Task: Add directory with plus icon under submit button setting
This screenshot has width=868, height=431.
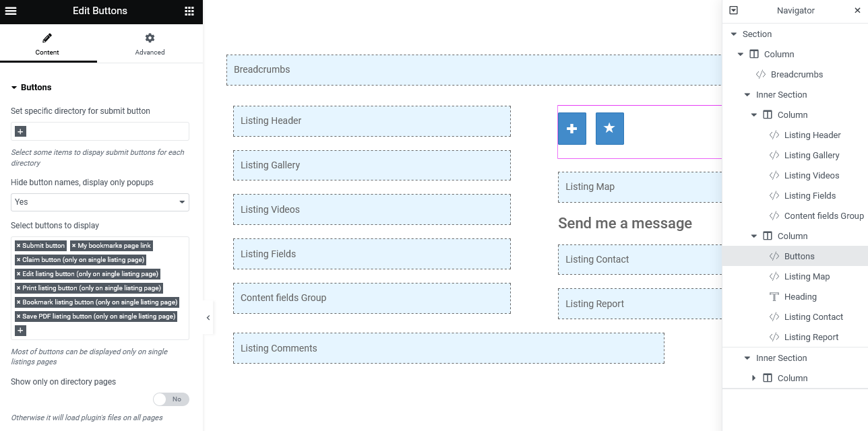Action: click(x=20, y=131)
